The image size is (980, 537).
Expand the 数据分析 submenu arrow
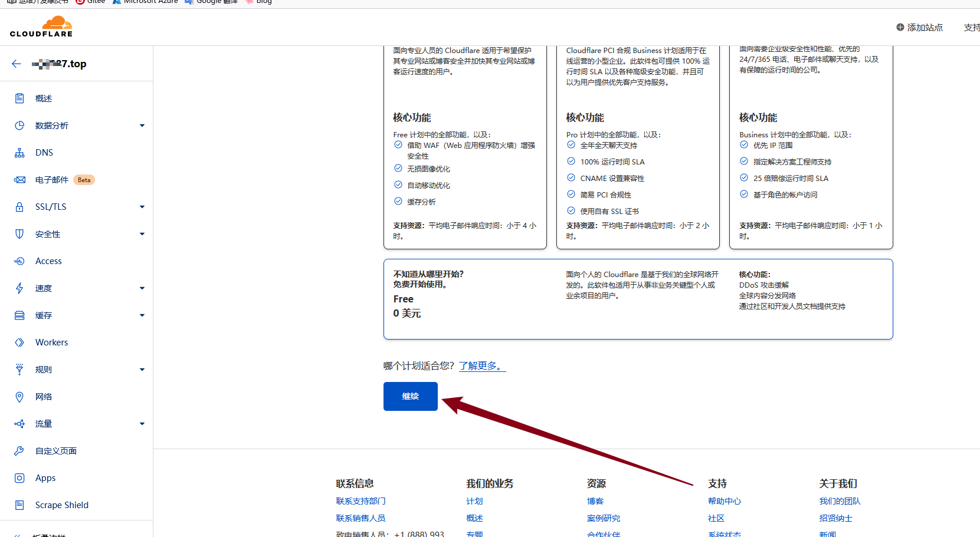coord(142,126)
